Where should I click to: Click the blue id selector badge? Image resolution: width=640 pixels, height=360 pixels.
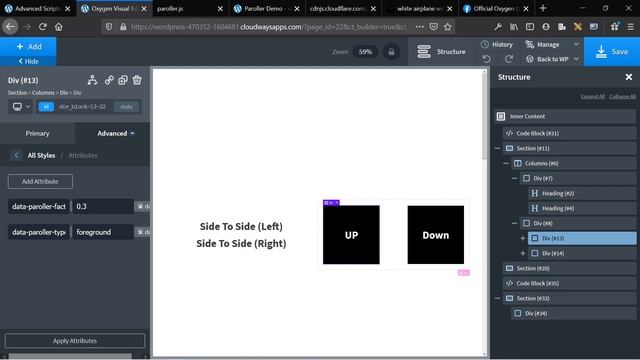[46, 107]
